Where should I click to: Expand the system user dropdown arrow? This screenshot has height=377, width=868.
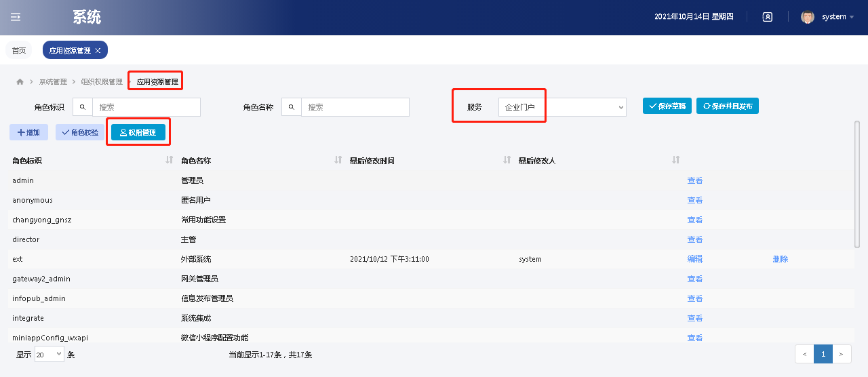[852, 17]
